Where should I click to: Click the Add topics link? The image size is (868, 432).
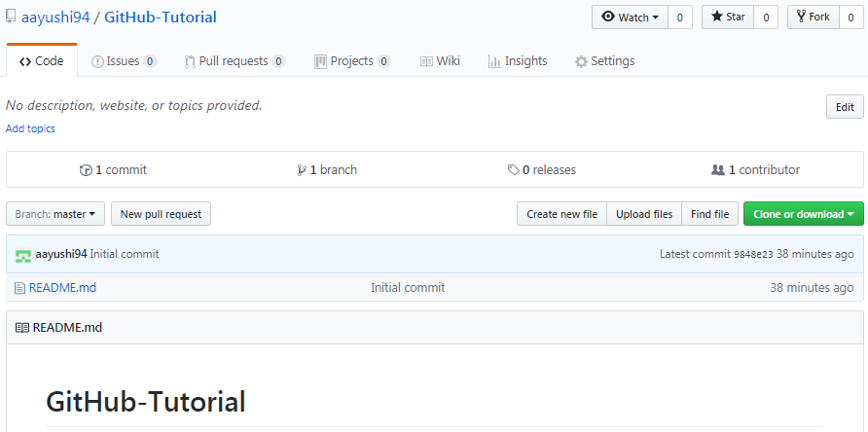point(30,128)
